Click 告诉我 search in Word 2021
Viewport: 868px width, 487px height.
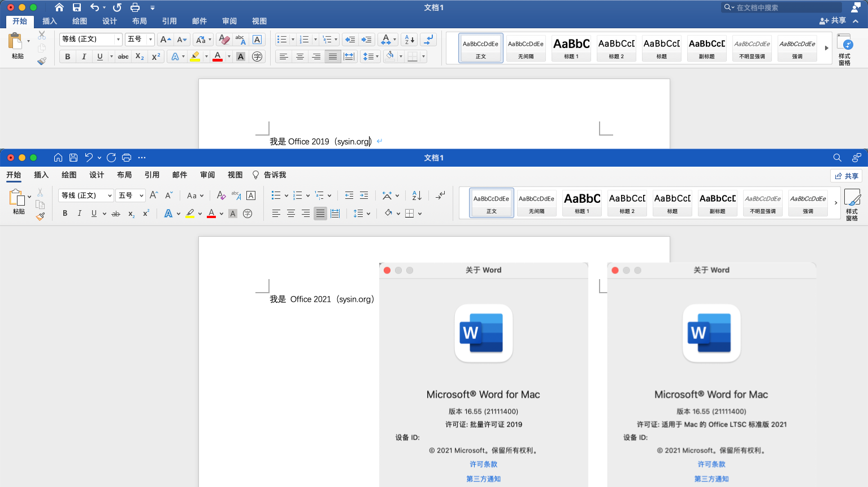pyautogui.click(x=270, y=175)
